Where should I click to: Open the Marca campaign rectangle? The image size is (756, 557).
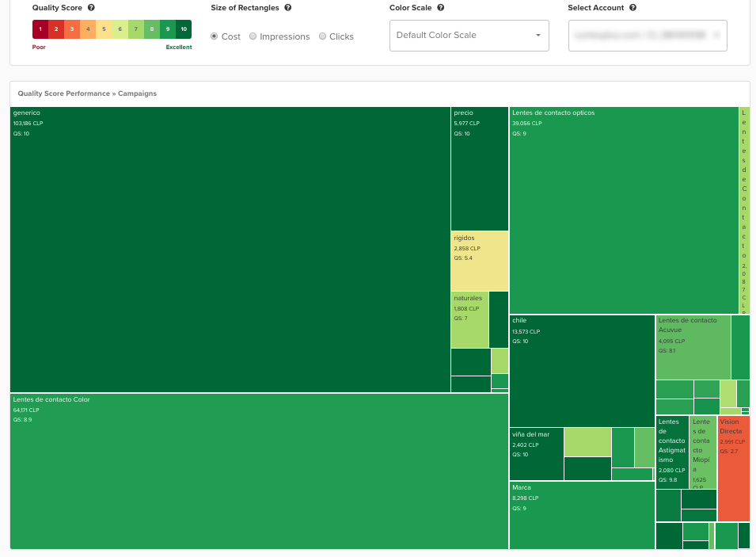583,516
